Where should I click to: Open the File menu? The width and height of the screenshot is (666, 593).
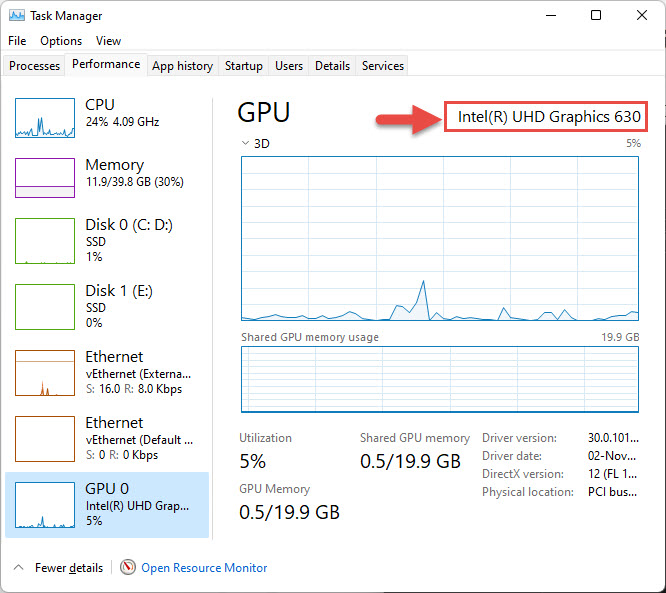click(17, 41)
